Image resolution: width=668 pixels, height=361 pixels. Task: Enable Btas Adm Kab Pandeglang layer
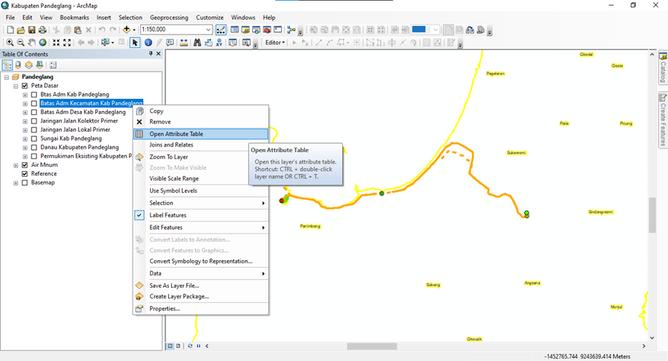(x=34, y=95)
